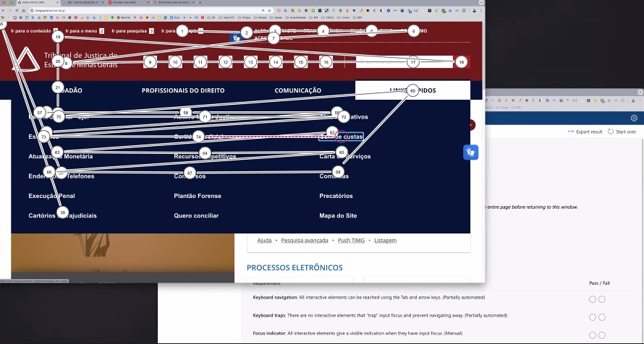Mark Keyboard traps as Pass
644x344 pixels.
592,317
